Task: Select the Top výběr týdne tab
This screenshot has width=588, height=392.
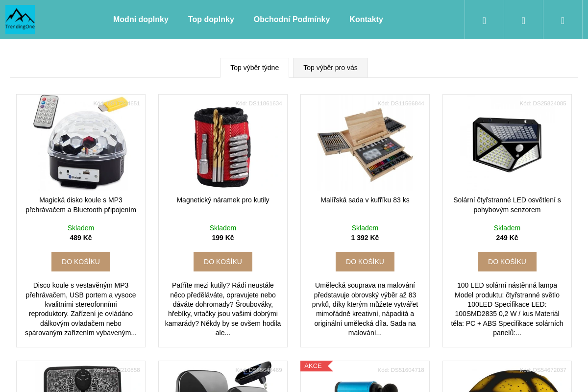Action: [254, 68]
